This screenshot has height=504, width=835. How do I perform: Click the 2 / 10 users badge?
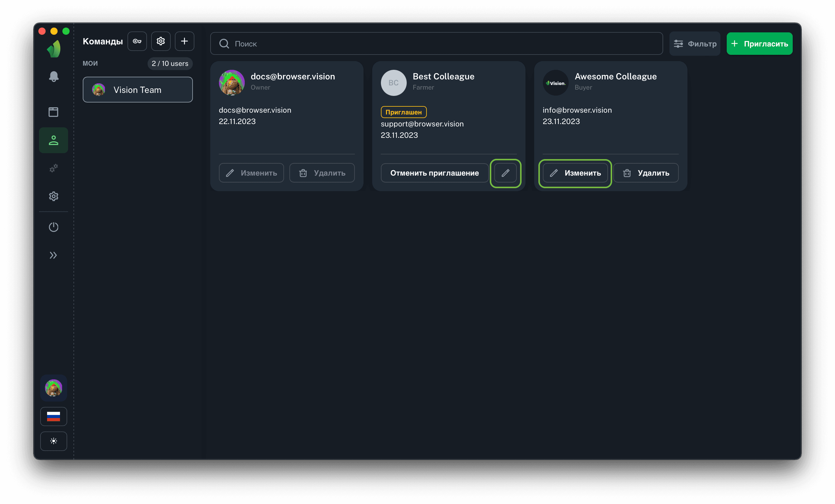point(170,64)
